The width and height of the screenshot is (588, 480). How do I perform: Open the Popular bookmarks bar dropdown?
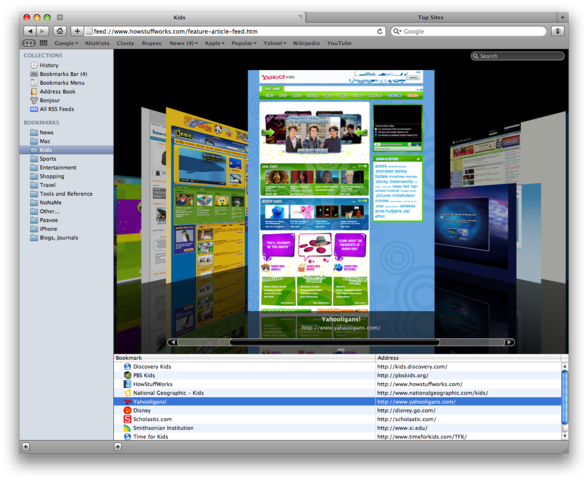tap(244, 43)
